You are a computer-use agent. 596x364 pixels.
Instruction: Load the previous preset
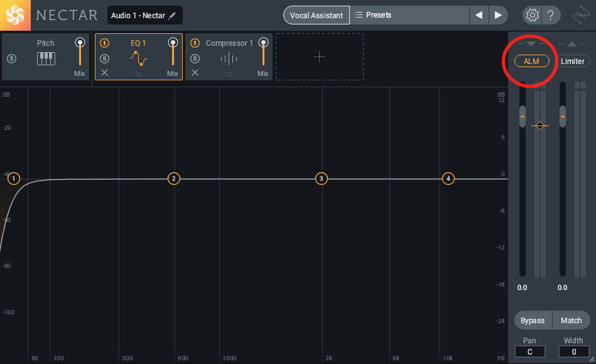coord(479,15)
